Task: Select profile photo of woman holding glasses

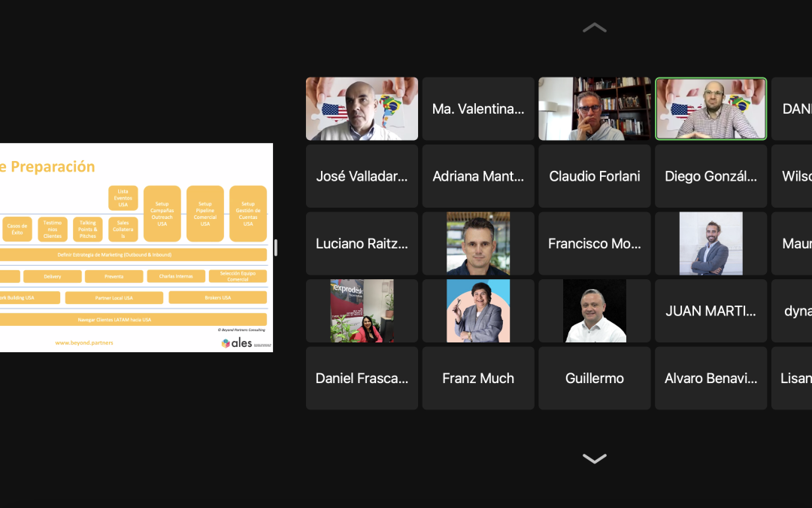Action: (478, 311)
